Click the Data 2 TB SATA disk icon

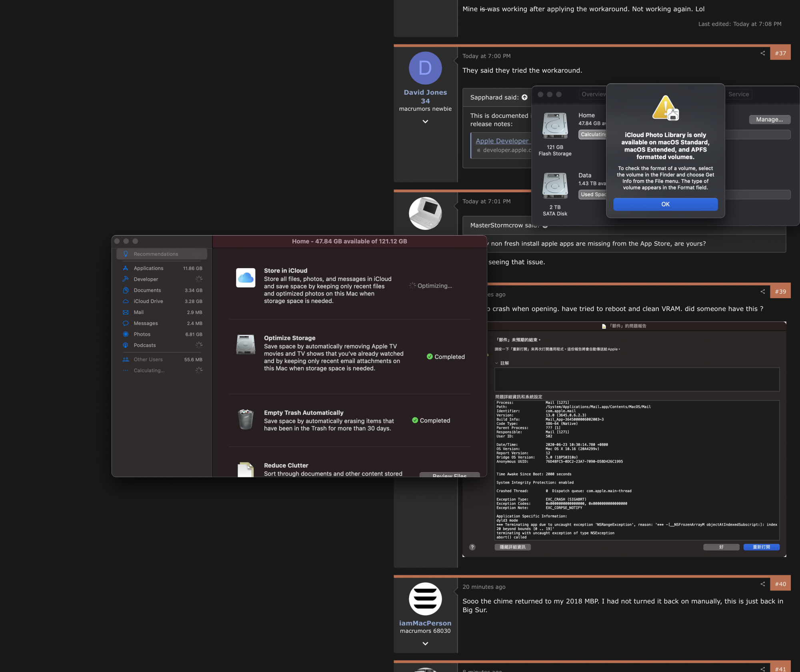tap(555, 185)
